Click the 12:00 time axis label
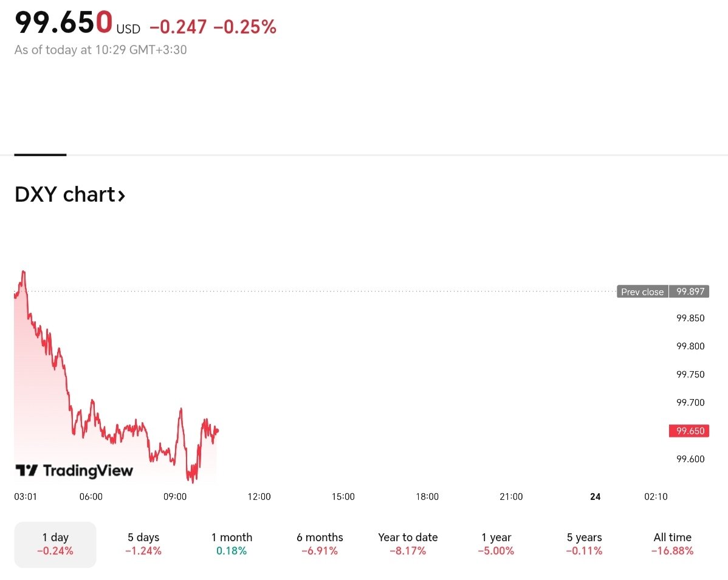Image resolution: width=728 pixels, height=580 pixels. 259,497
